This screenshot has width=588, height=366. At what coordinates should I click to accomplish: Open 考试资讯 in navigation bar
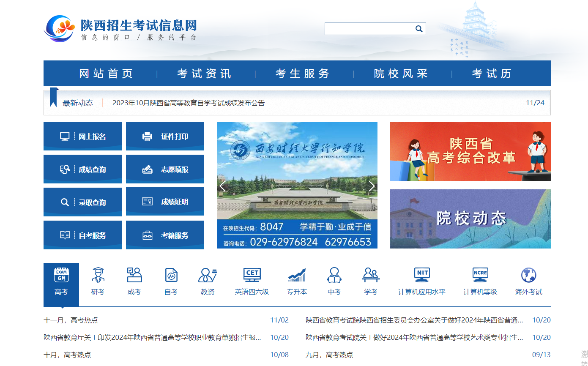coord(204,74)
